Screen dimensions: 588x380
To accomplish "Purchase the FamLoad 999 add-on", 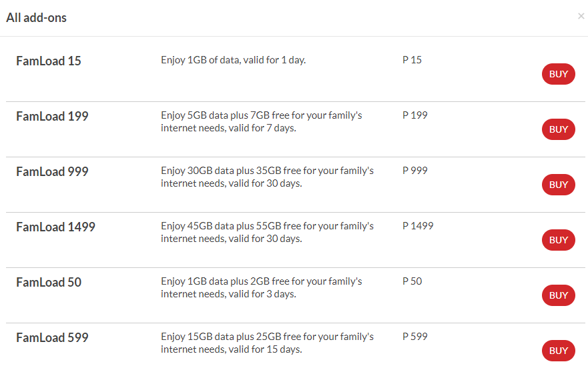I will 558,185.
